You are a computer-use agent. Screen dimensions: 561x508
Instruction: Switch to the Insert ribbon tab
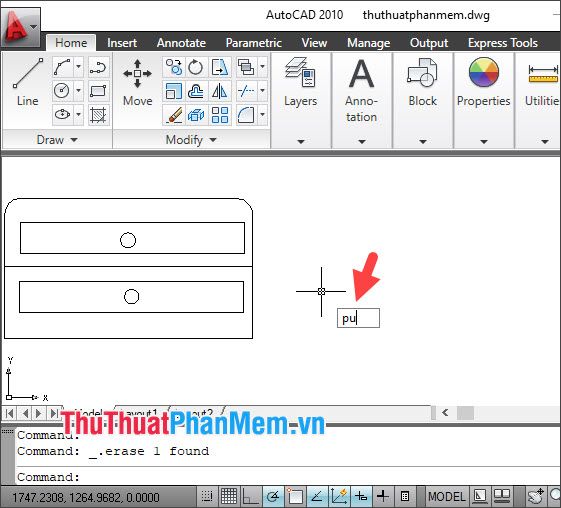point(122,43)
